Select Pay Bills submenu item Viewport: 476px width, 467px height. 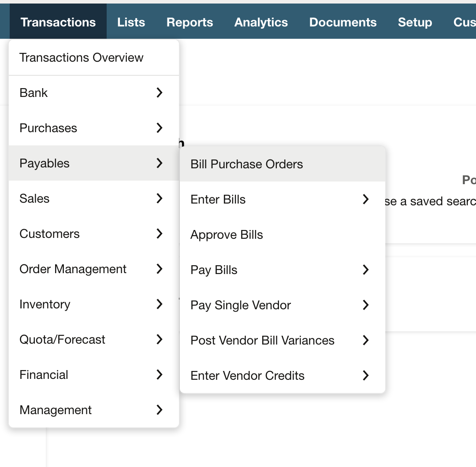(283, 270)
